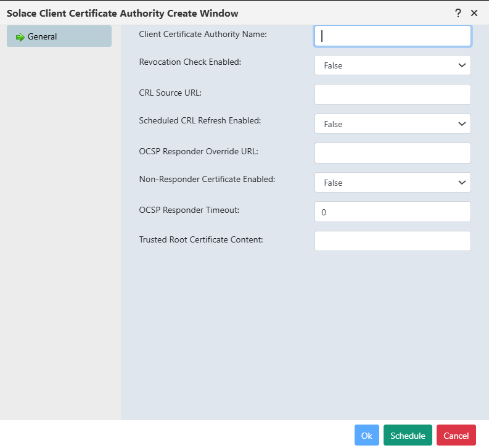This screenshot has width=489, height=448.
Task: Click the 'Non-Responder Certificate Enabled:' label
Action: 207,179
